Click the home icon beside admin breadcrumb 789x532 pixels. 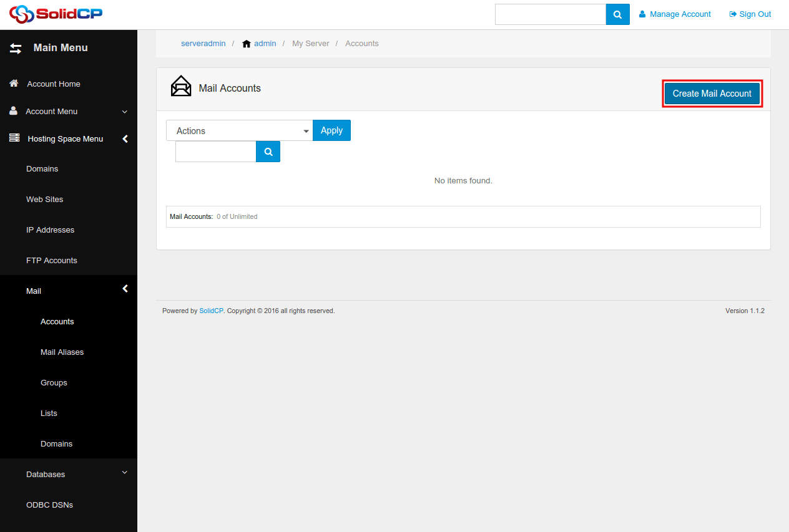pyautogui.click(x=247, y=44)
